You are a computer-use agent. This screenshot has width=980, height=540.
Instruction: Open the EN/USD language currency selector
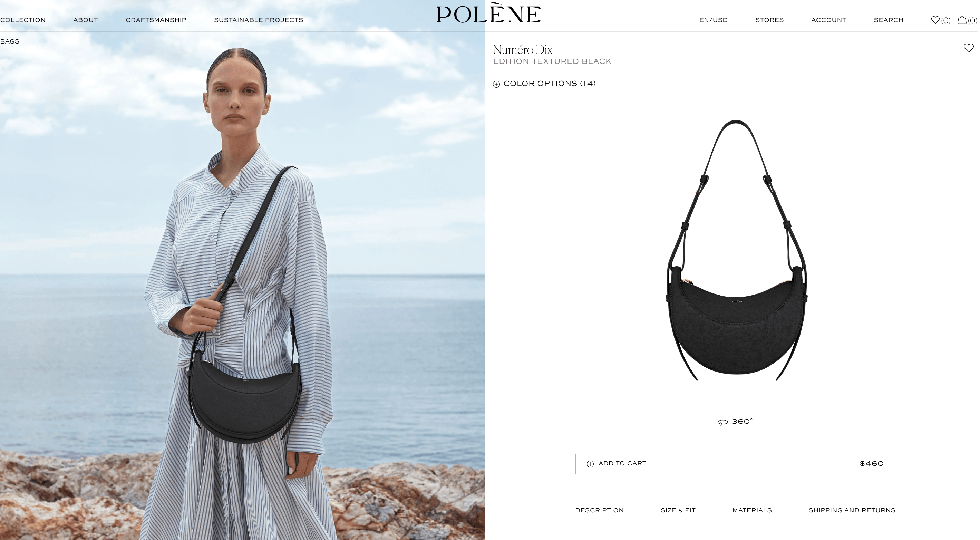click(713, 20)
